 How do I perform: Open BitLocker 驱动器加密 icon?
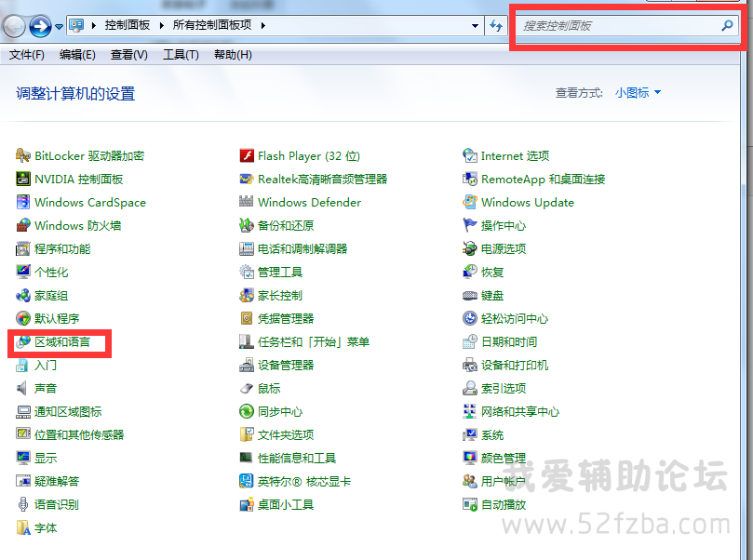click(22, 155)
